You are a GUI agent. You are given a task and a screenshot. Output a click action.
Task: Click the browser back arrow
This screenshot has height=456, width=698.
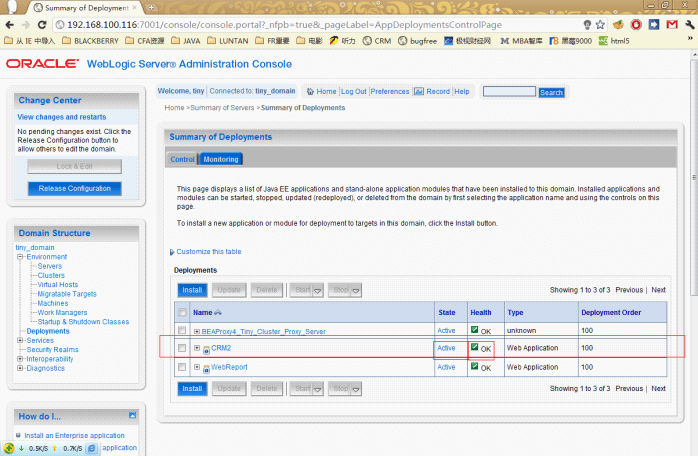[10, 25]
